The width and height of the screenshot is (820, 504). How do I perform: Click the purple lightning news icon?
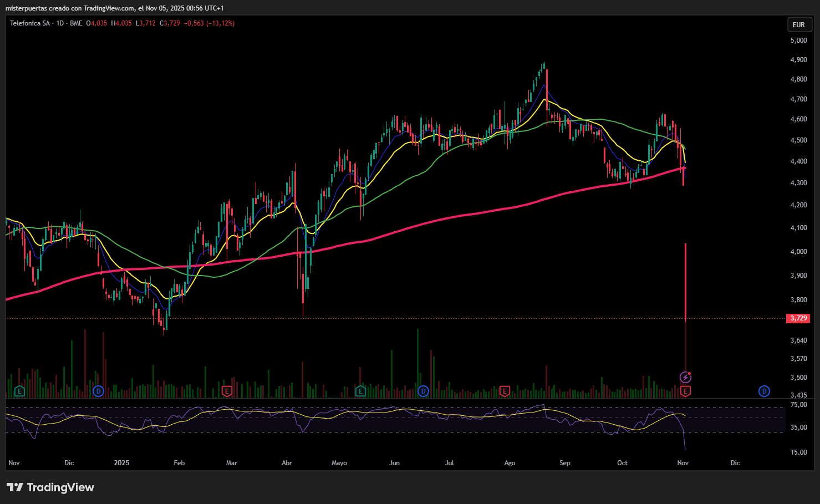[x=685, y=378]
